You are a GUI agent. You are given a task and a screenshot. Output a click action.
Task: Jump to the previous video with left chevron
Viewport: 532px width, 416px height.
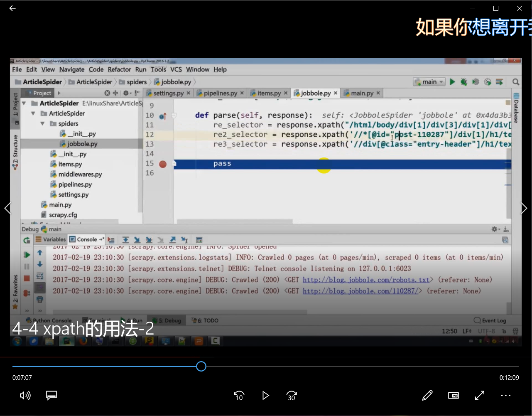[7, 208]
